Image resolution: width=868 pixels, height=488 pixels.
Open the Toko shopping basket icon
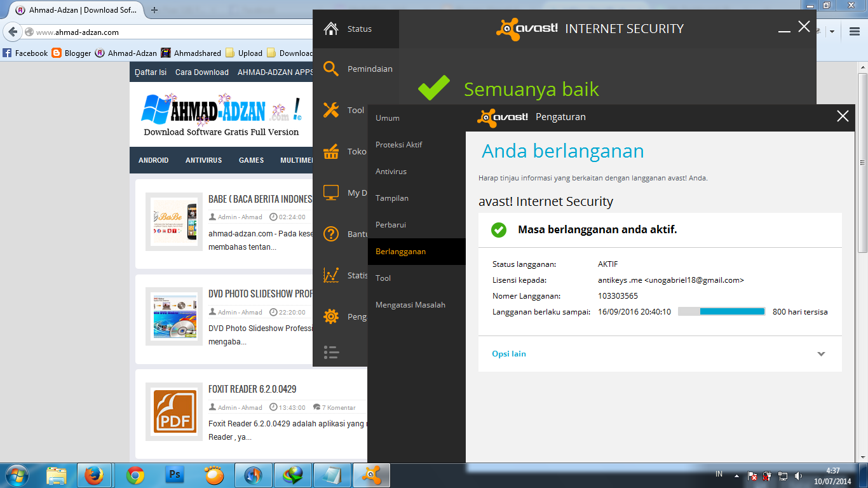point(331,152)
